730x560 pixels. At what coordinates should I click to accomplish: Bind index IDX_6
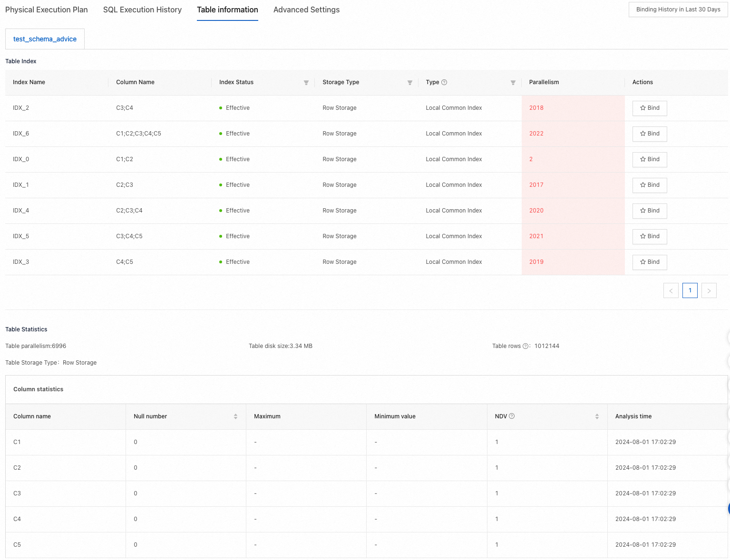(650, 134)
